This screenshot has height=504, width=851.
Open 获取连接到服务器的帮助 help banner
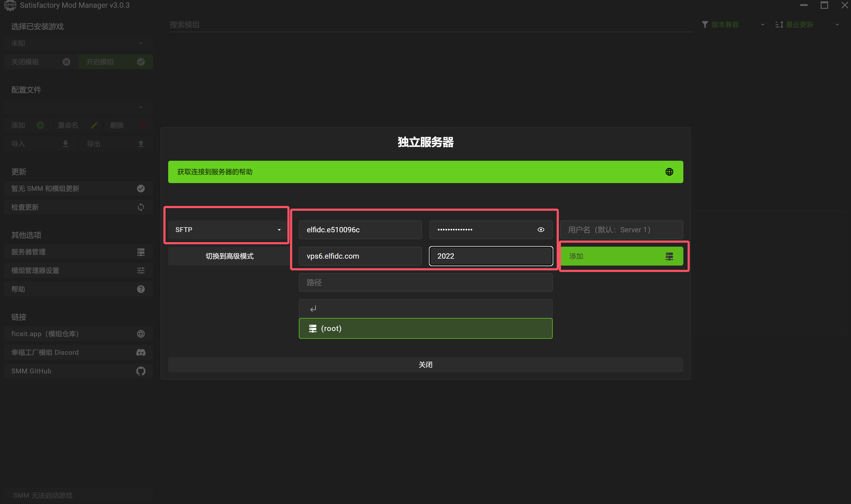coord(425,172)
